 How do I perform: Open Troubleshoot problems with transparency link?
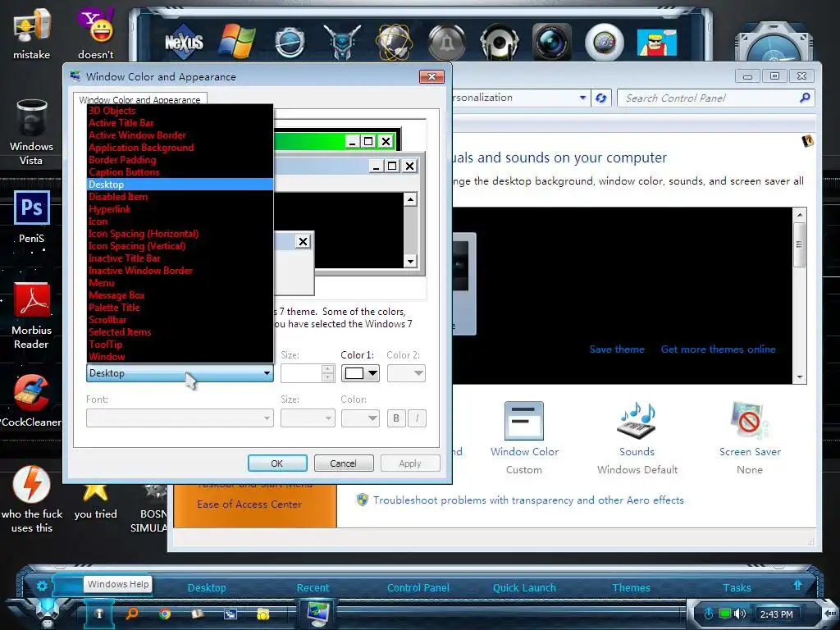[x=528, y=500]
